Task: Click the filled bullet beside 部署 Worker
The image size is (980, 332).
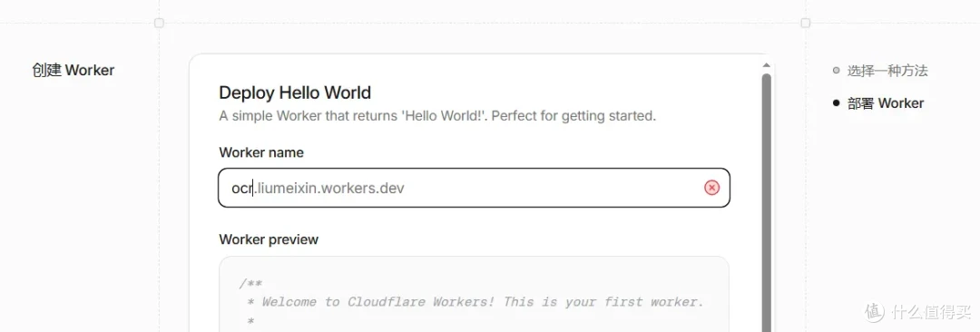Action: [837, 103]
